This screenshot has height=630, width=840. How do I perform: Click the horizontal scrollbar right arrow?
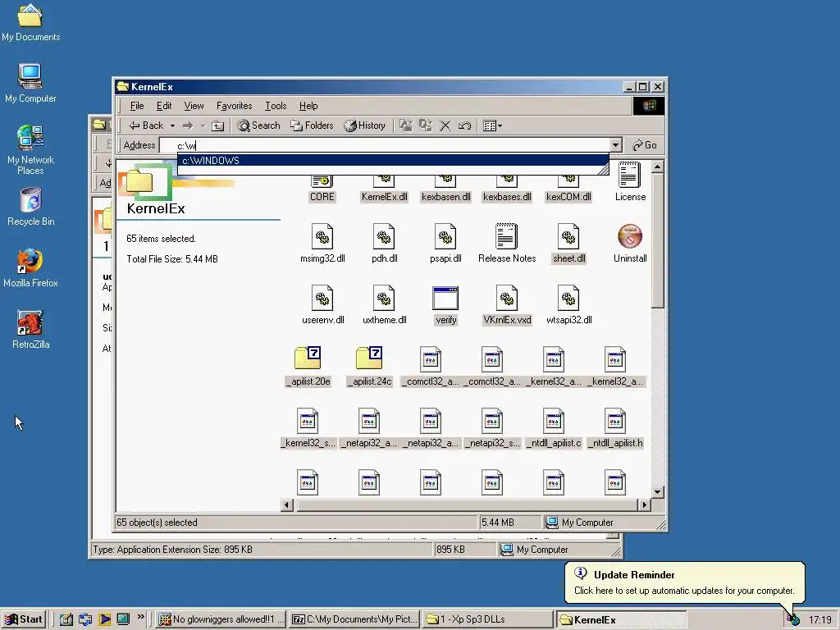coord(645,504)
